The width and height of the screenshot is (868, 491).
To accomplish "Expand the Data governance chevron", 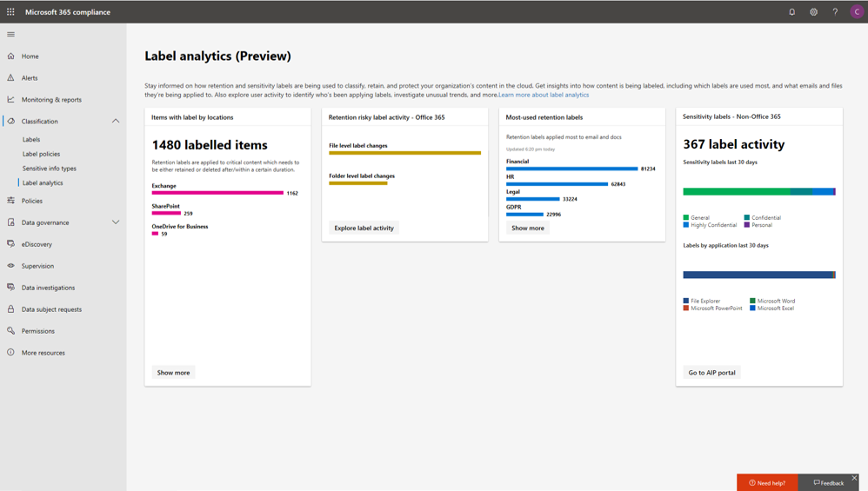I will point(115,222).
